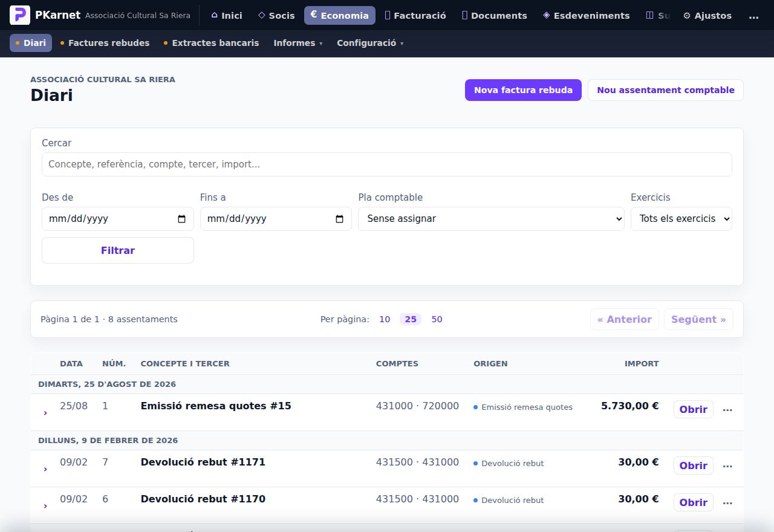
Task: Click the Emissió remesa quotes origin label
Action: (527, 407)
